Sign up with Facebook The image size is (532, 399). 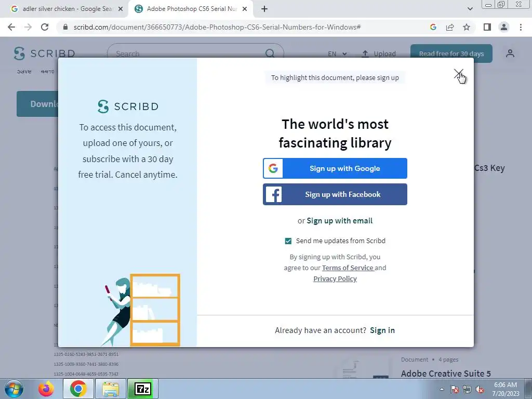click(335, 194)
